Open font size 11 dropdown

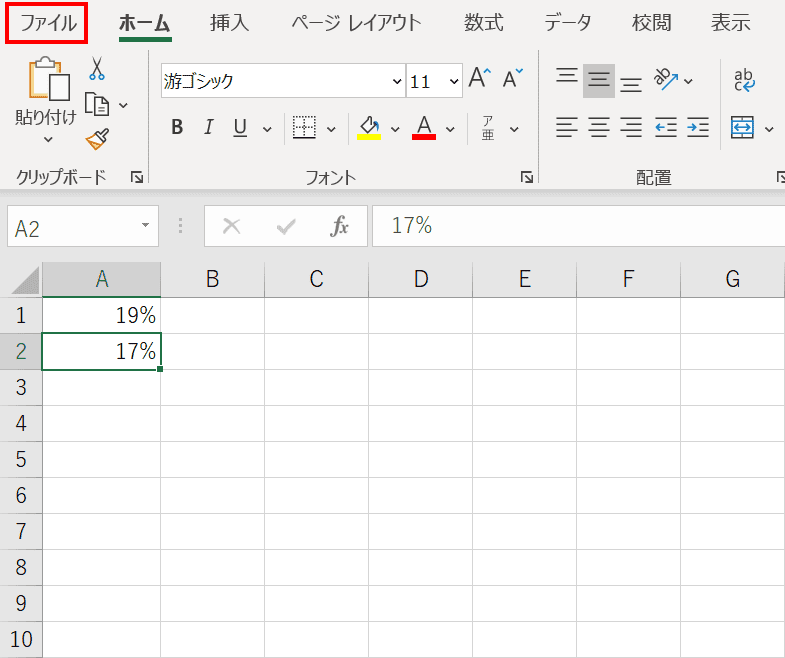coord(454,81)
